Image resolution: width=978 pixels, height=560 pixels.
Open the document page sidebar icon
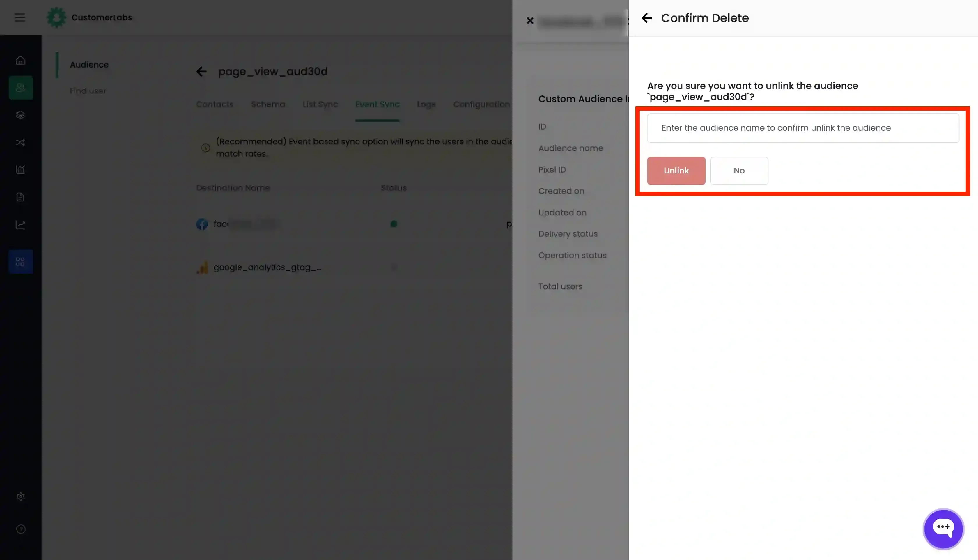coord(20,197)
